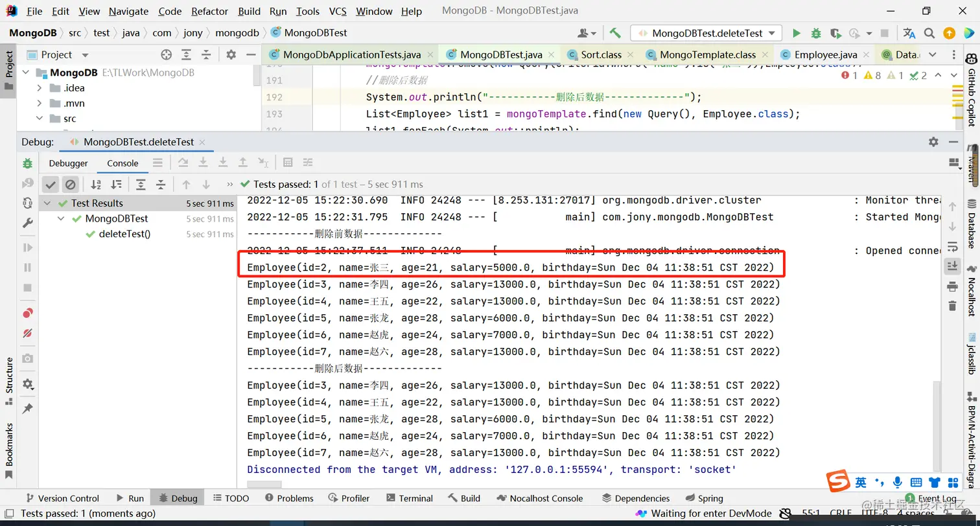Clear console with the trash icon

(x=952, y=306)
